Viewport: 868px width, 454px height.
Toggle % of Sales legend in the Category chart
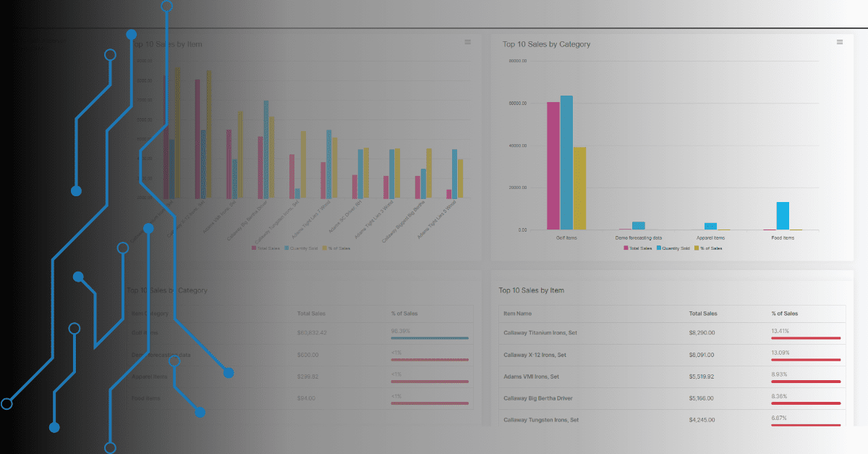point(708,248)
